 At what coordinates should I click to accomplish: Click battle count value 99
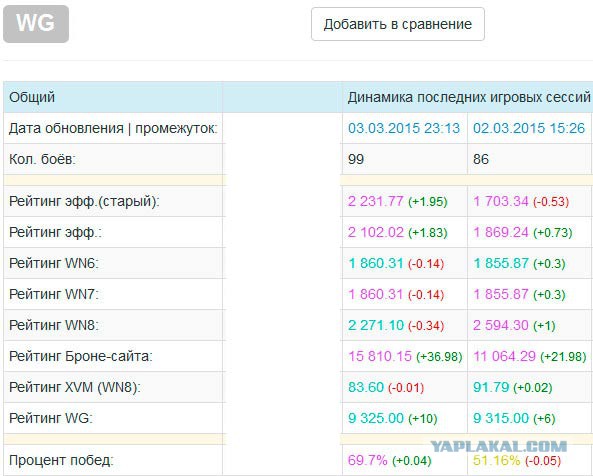click(356, 159)
